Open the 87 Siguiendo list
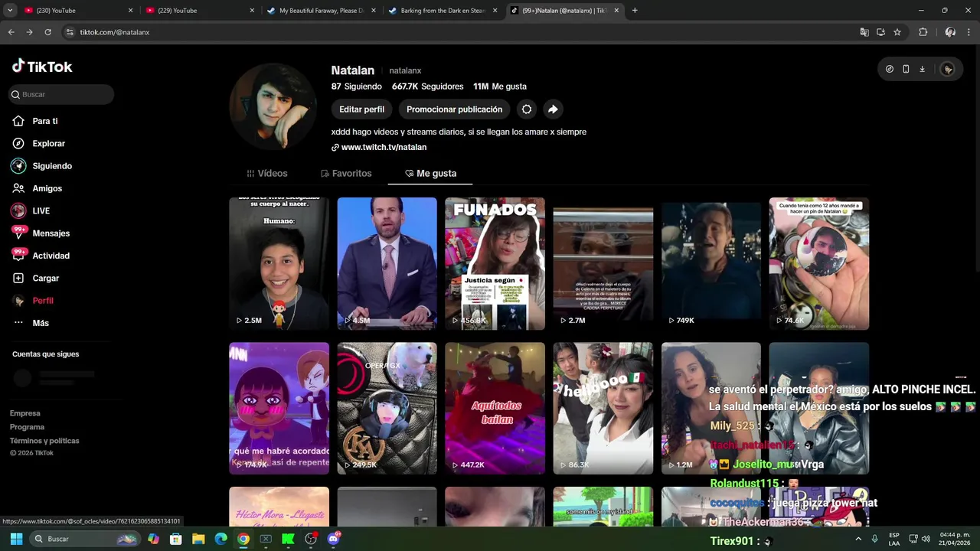The height and width of the screenshot is (551, 980). 356,86
